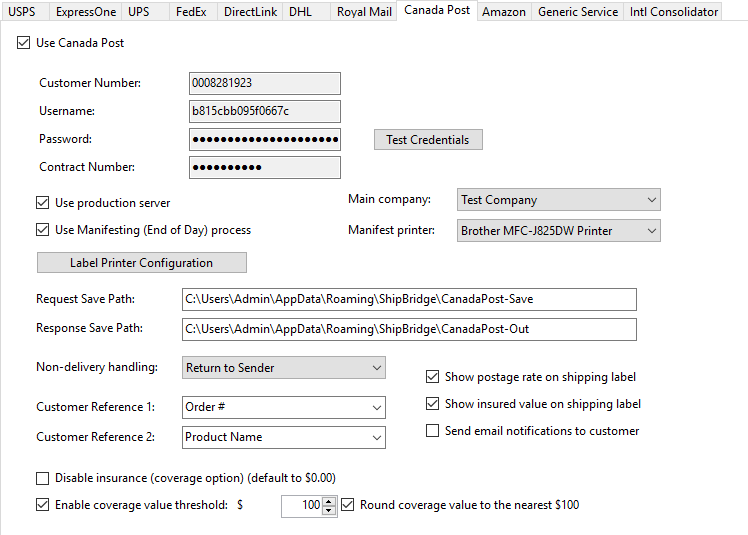The width and height of the screenshot is (748, 535).
Task: Select the Royal Mail tab
Action: (364, 11)
